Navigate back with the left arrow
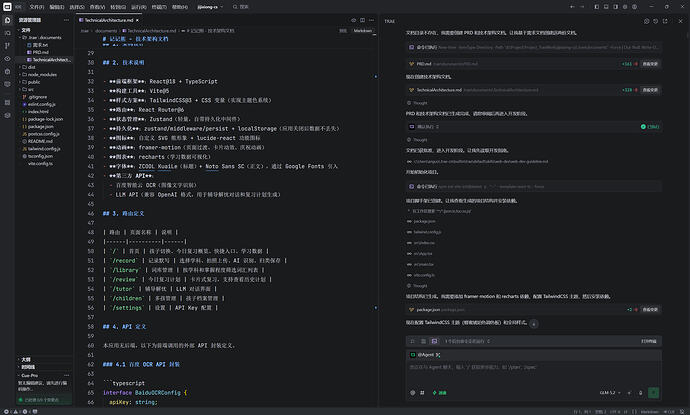 coord(572,7)
